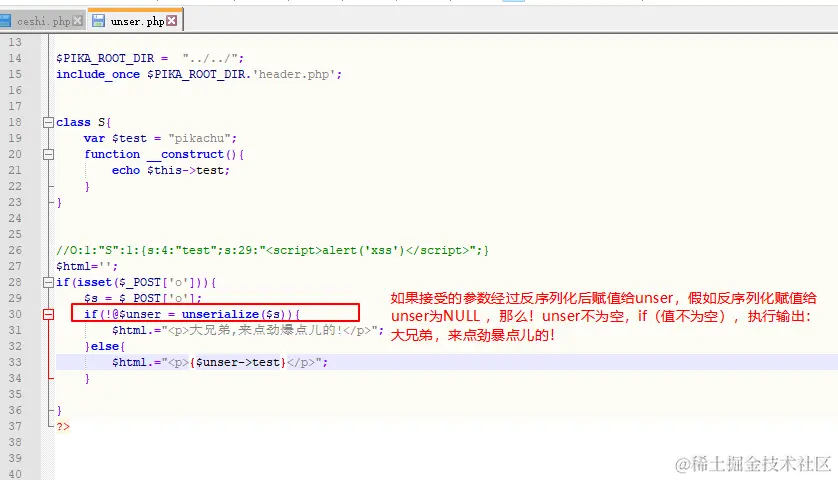Switch to the ceshi.php tab
838x480 pixels.
(x=43, y=21)
